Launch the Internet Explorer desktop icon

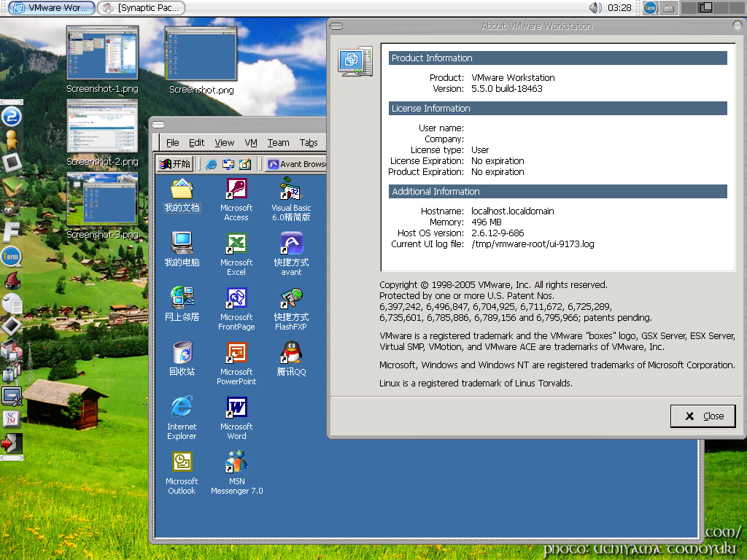point(182,418)
